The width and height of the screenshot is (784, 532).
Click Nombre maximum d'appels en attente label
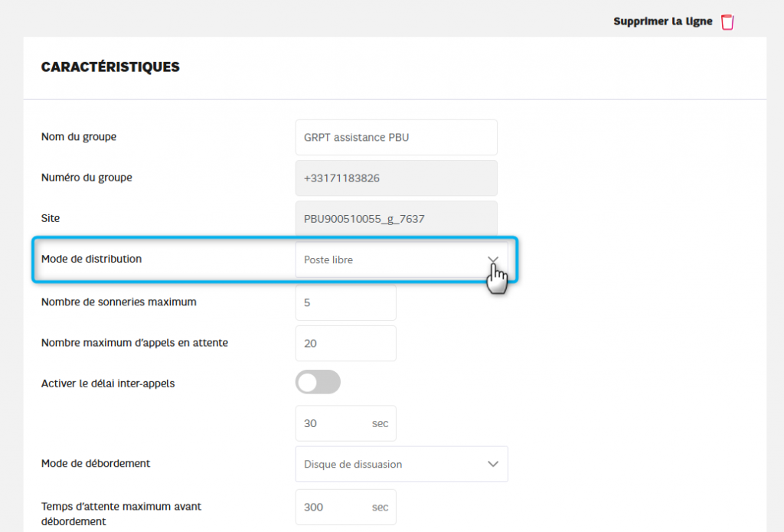point(135,343)
